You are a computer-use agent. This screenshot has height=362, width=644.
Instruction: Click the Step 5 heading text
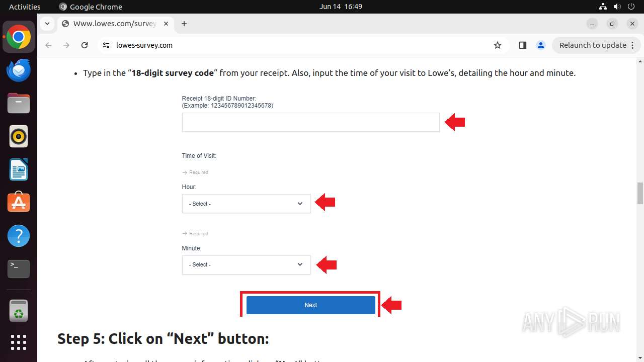point(163,338)
